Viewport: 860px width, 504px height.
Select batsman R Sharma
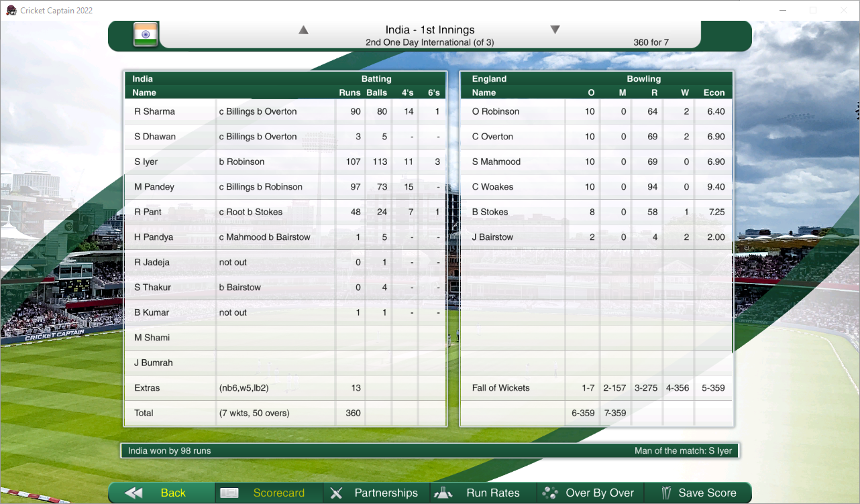pos(155,111)
